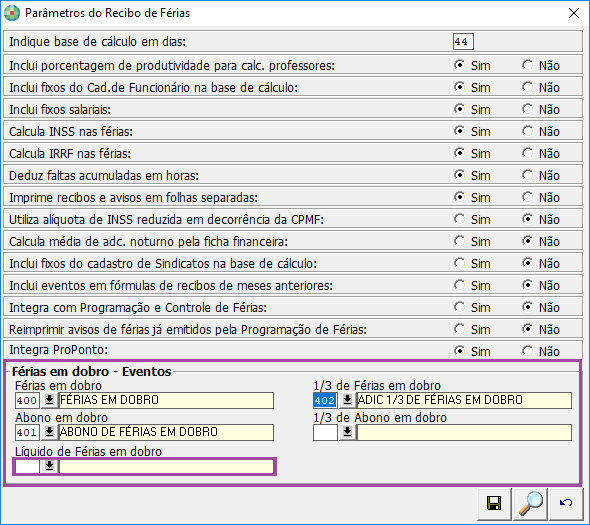Open lookup arrow for 1/3 de Férias em dobro
Image resolution: width=590 pixels, height=525 pixels.
tap(347, 400)
